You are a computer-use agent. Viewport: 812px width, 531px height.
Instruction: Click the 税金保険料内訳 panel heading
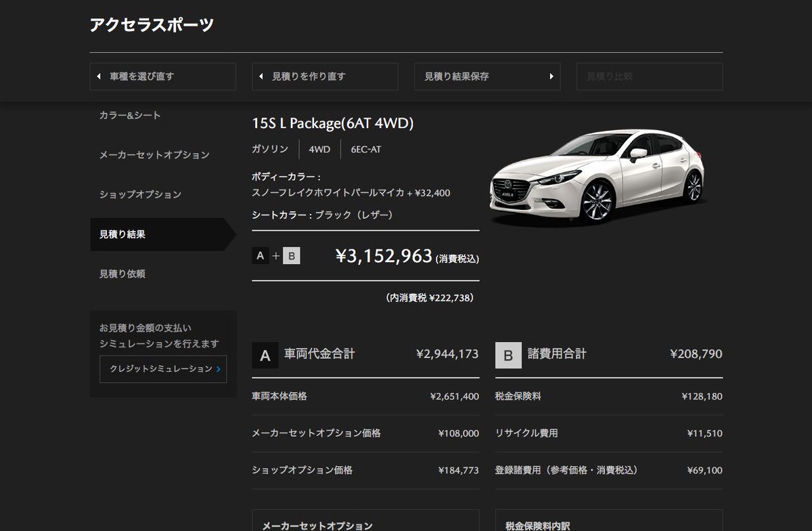(x=538, y=526)
